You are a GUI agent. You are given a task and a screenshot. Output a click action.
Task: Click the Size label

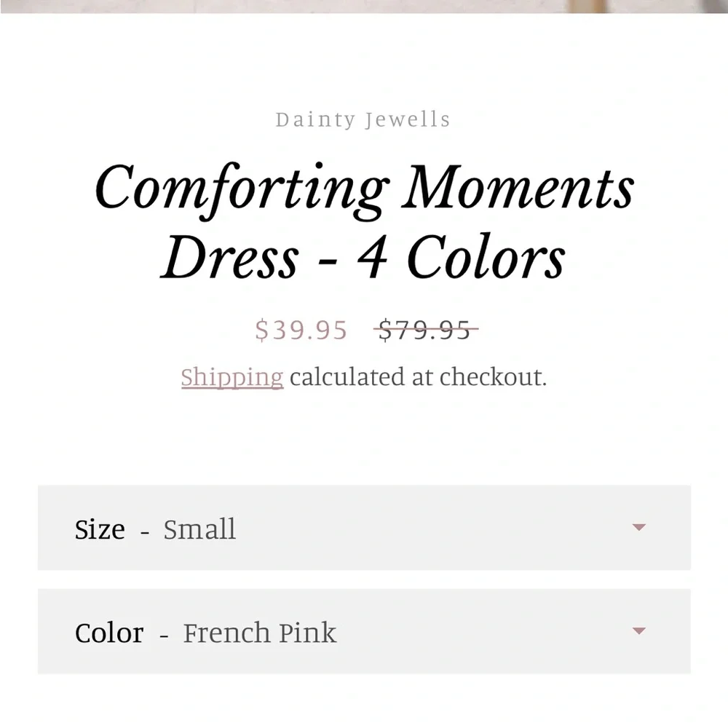(98, 529)
